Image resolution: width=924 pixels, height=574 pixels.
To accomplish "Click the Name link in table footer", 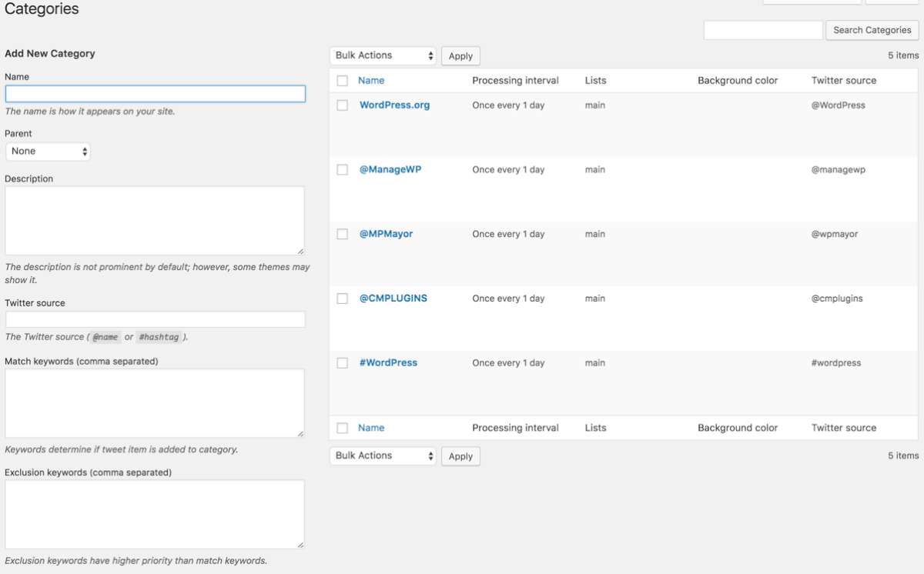I will coord(371,428).
